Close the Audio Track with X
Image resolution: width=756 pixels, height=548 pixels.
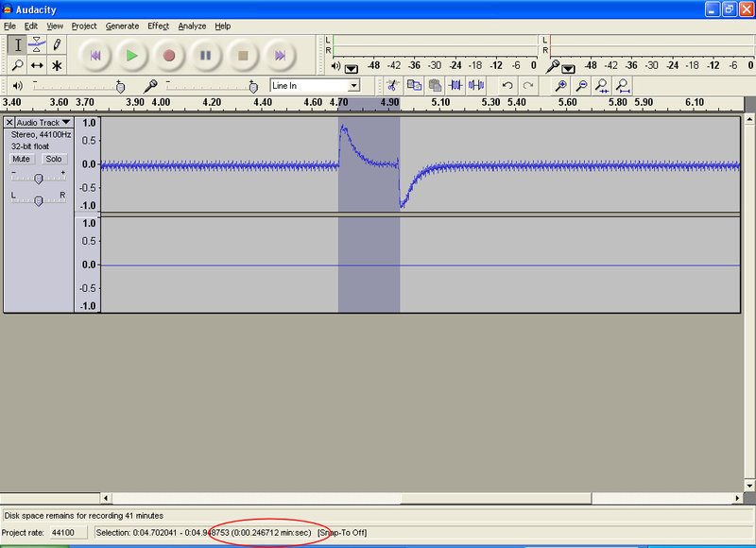tap(9, 123)
